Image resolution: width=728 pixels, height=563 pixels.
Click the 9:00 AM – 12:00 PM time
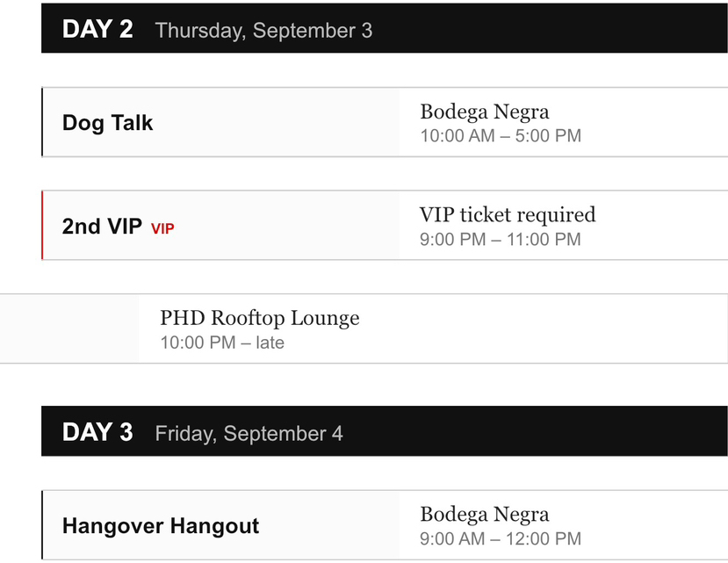(501, 538)
